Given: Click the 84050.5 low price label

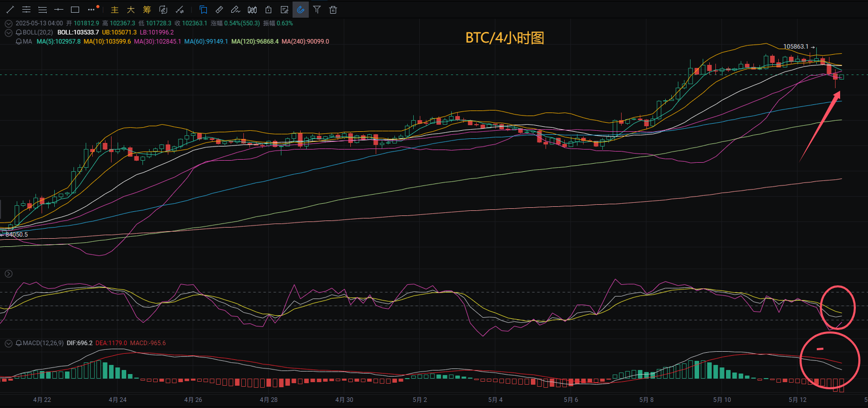Looking at the screenshot, I should pos(17,235).
